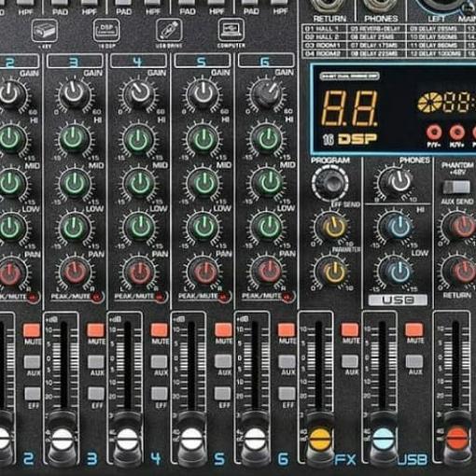Enable EFF send on channel 5
The width and height of the screenshot is (476, 476).
point(223,394)
